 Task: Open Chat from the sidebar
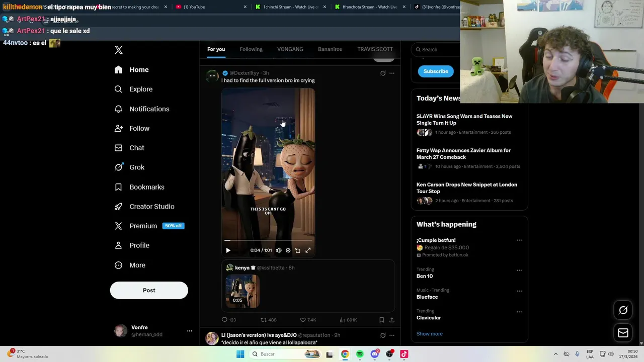129,148
